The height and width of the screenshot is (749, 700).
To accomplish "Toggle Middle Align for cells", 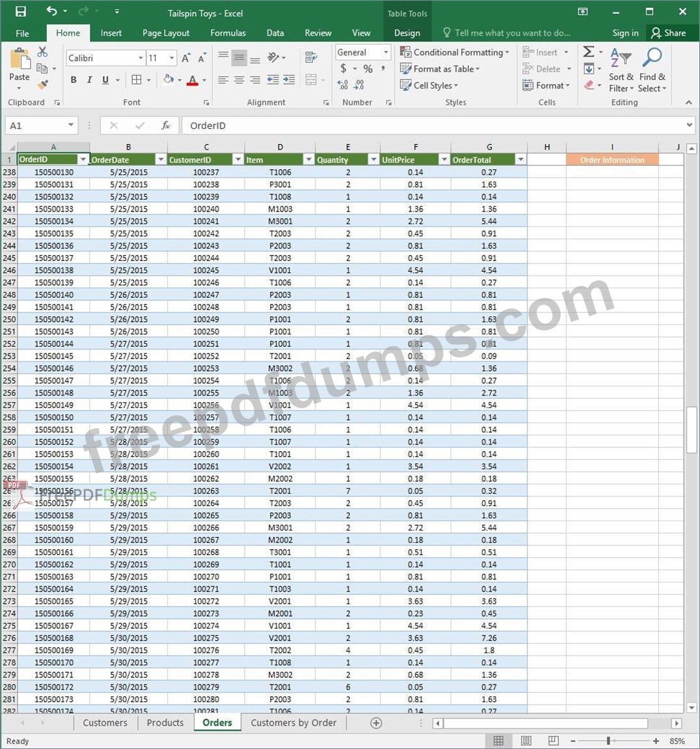I will (x=239, y=57).
